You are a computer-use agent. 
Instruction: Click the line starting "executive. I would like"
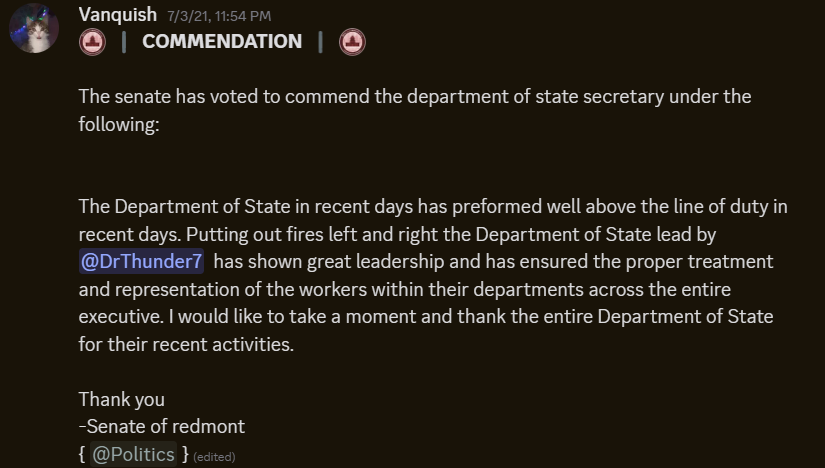click(426, 317)
